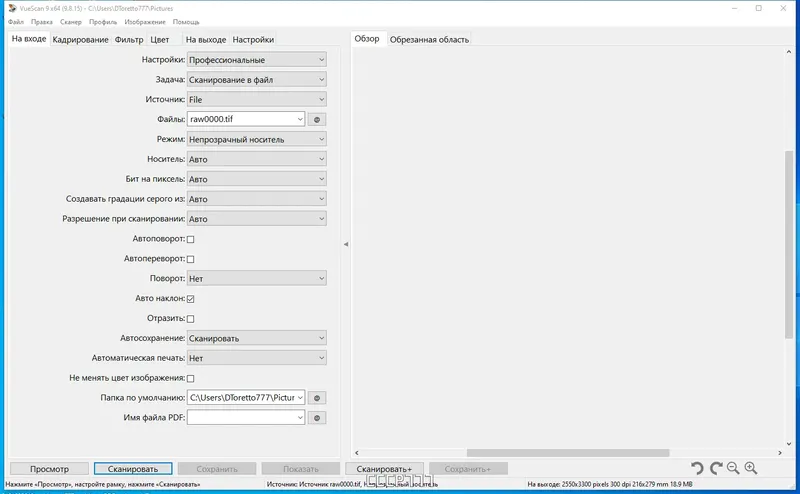This screenshot has width=800, height=494.
Task: Switch to Обрезанная область tab
Action: click(x=429, y=40)
